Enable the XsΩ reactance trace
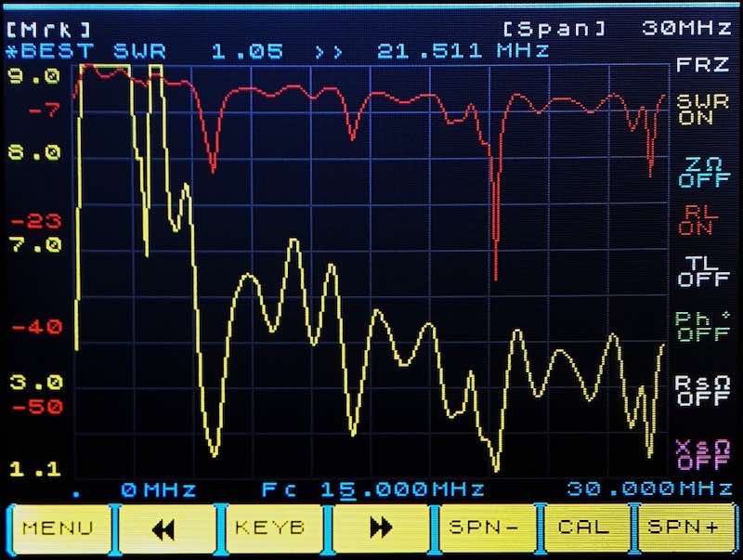The width and height of the screenshot is (743, 560). pos(697,454)
